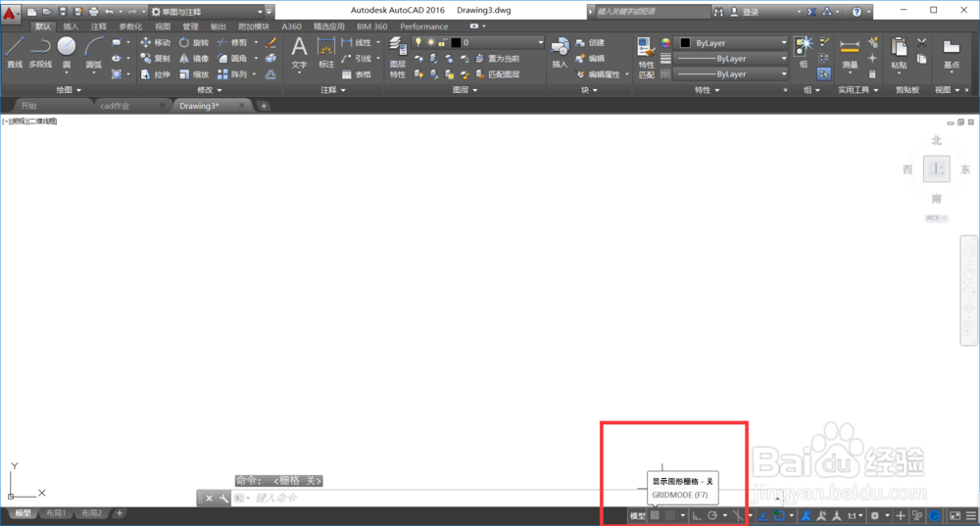Toggle object snap tracking in status bar
Image resolution: width=980 pixels, height=526 pixels.
[x=763, y=515]
